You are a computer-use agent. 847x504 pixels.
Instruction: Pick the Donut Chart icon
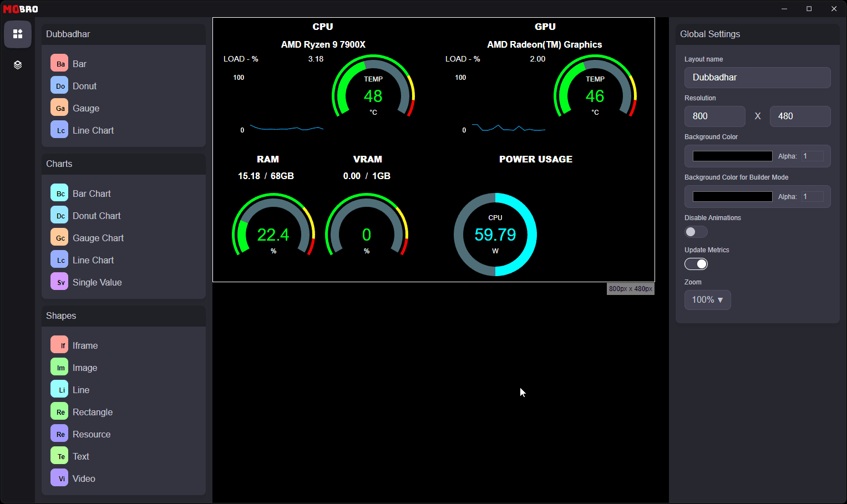click(59, 216)
